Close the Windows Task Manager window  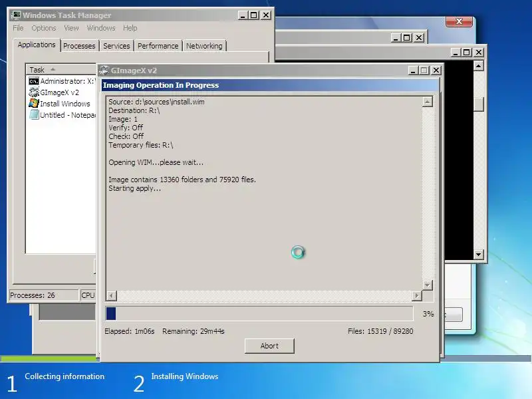(266, 15)
